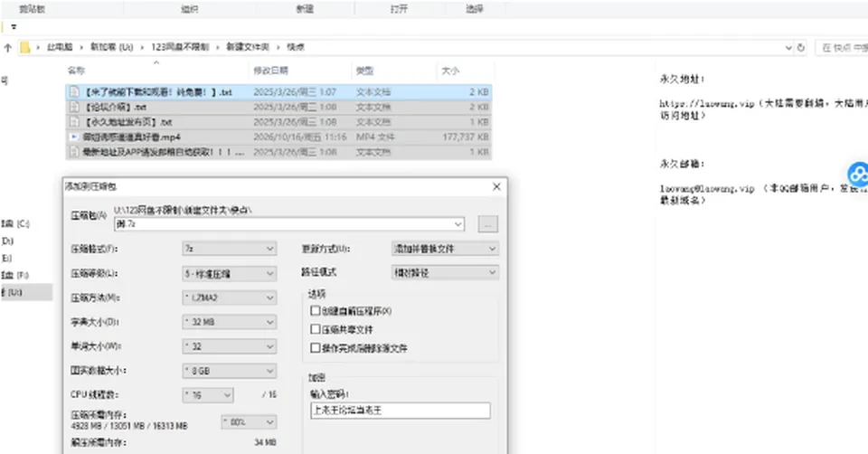Viewport: 868px width, 454px height.
Task: Click the (U:) drive breadcrumb segment
Action: click(x=112, y=48)
